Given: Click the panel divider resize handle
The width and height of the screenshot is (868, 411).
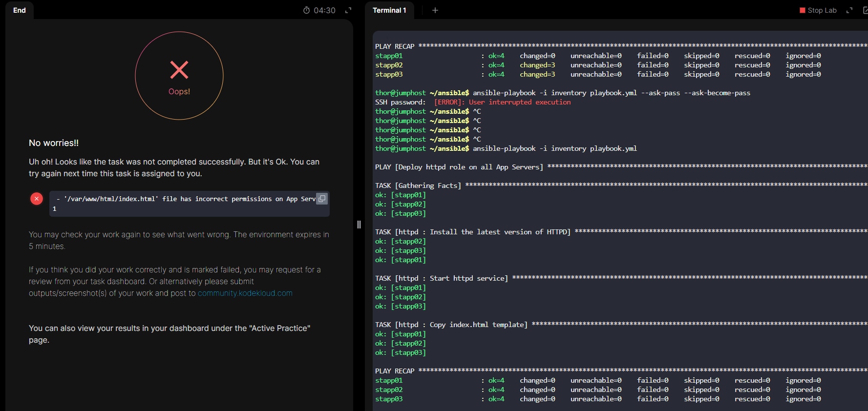Looking at the screenshot, I should click(359, 225).
